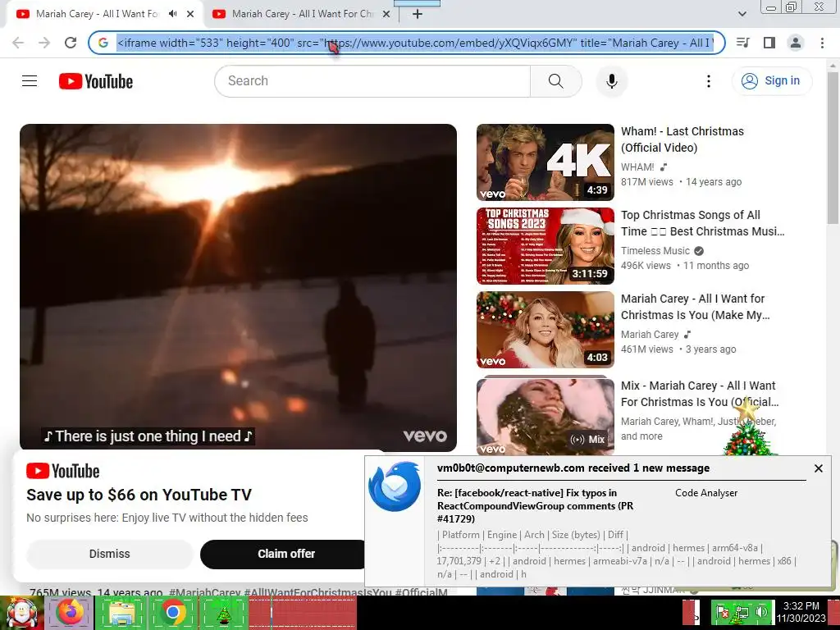This screenshot has width=840, height=630.
Task: Click the network icon in system tray
Action: (x=742, y=612)
